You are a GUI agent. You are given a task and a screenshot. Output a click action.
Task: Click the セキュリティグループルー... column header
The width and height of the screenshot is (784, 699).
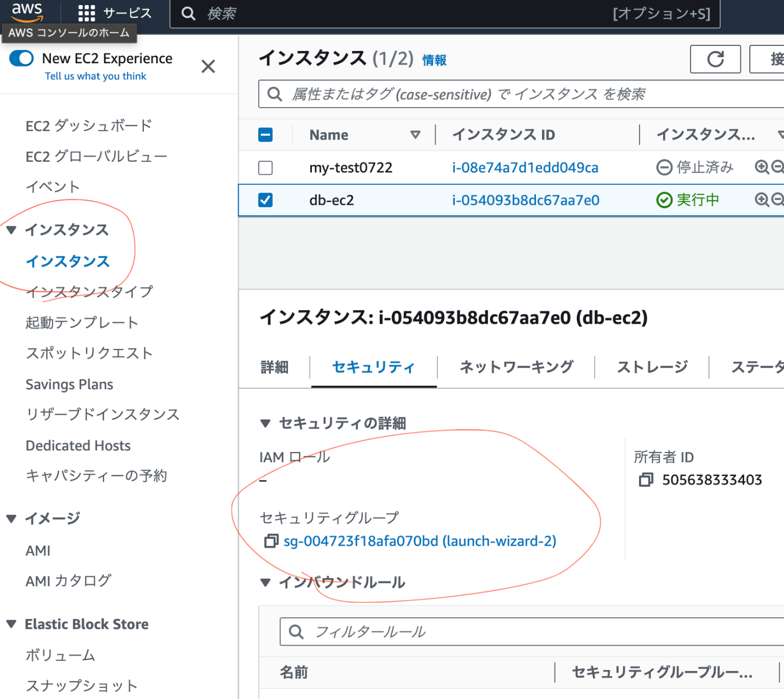(662, 672)
